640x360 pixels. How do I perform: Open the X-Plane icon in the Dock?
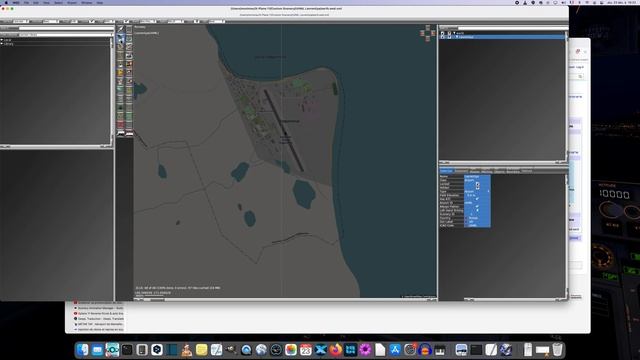pos(321,350)
